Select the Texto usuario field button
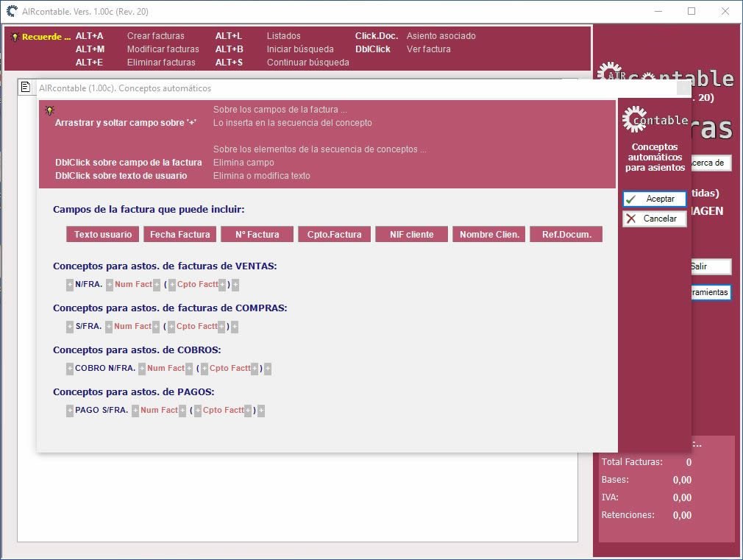Image resolution: width=743 pixels, height=560 pixels. click(x=103, y=235)
